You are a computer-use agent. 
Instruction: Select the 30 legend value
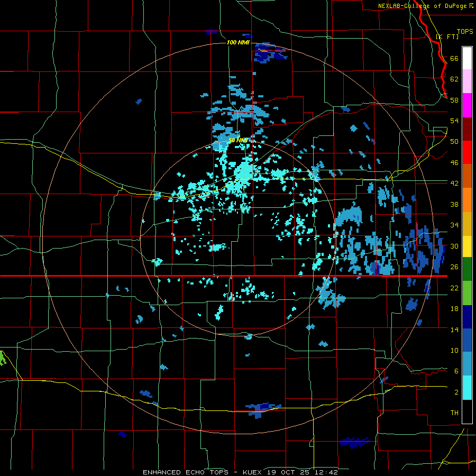pyautogui.click(x=454, y=246)
